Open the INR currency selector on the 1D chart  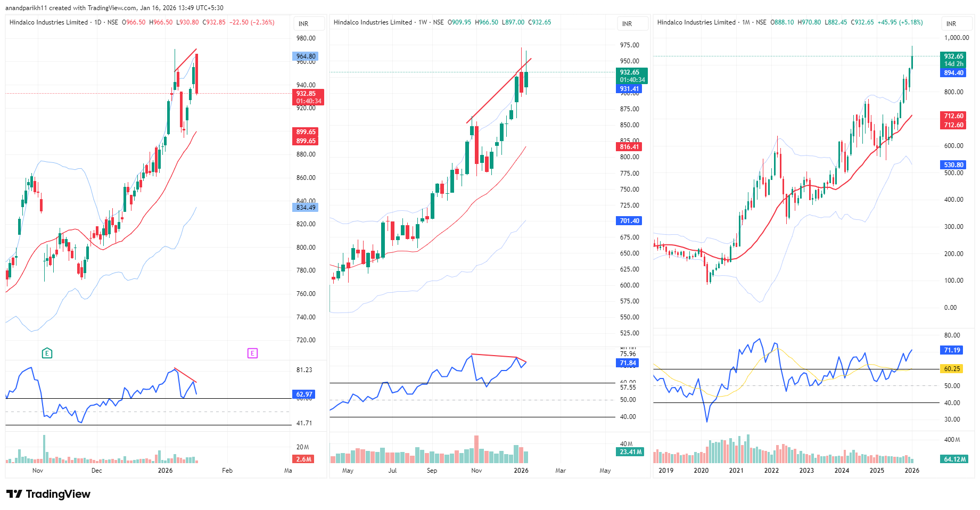tap(309, 23)
